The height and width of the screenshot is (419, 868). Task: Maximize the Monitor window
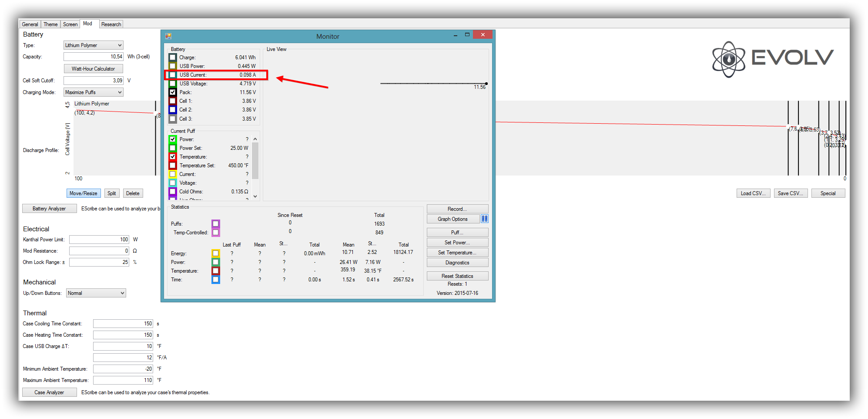pyautogui.click(x=467, y=35)
